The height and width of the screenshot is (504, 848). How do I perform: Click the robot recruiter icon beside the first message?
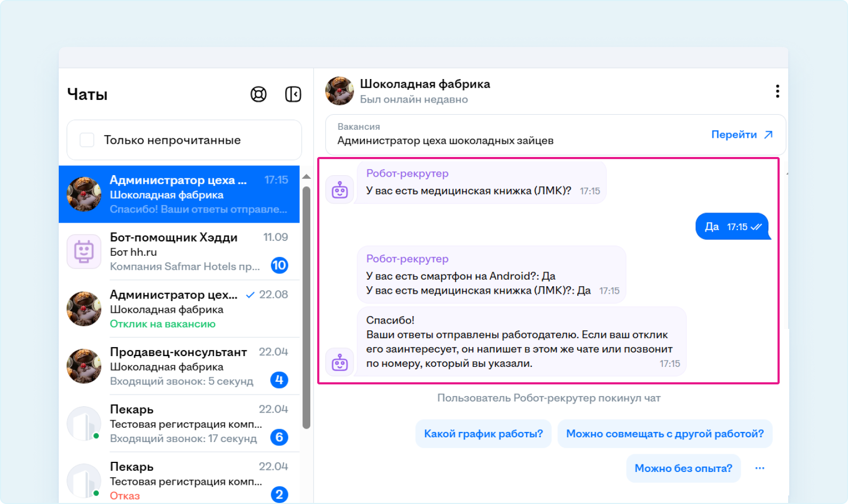pos(340,190)
